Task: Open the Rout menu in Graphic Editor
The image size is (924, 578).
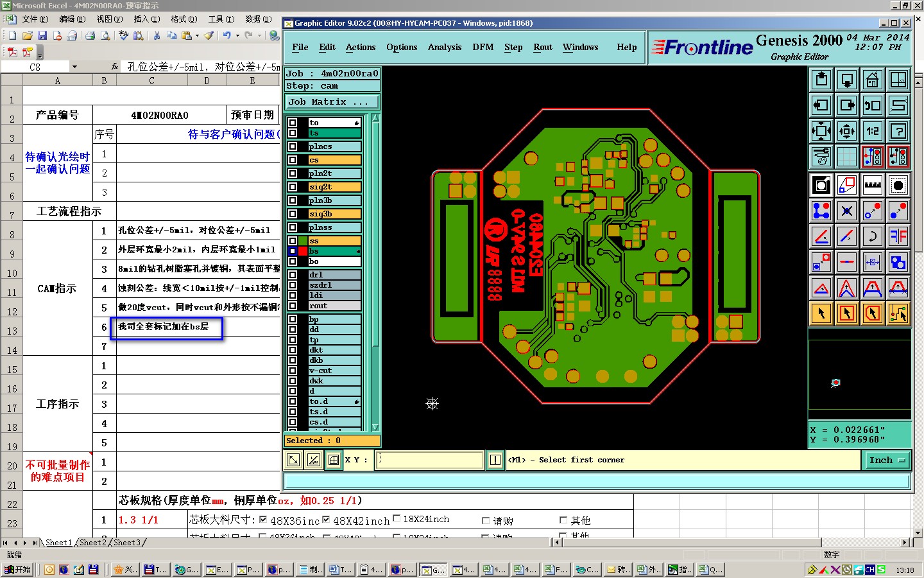Action: pos(543,48)
